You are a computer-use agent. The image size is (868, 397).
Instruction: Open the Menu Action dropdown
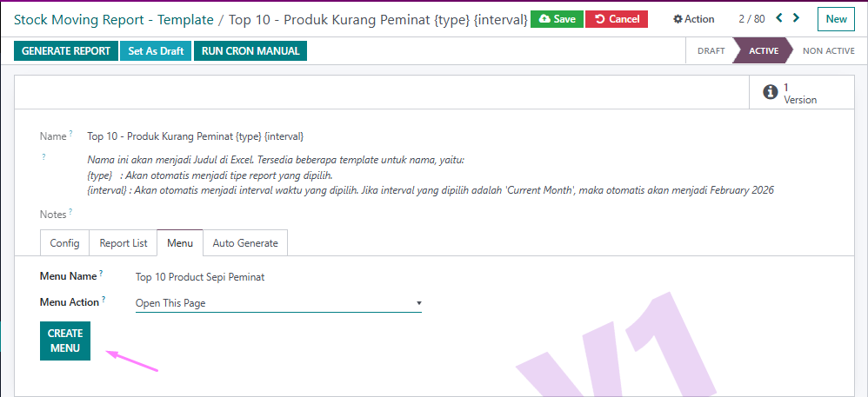[x=278, y=303]
